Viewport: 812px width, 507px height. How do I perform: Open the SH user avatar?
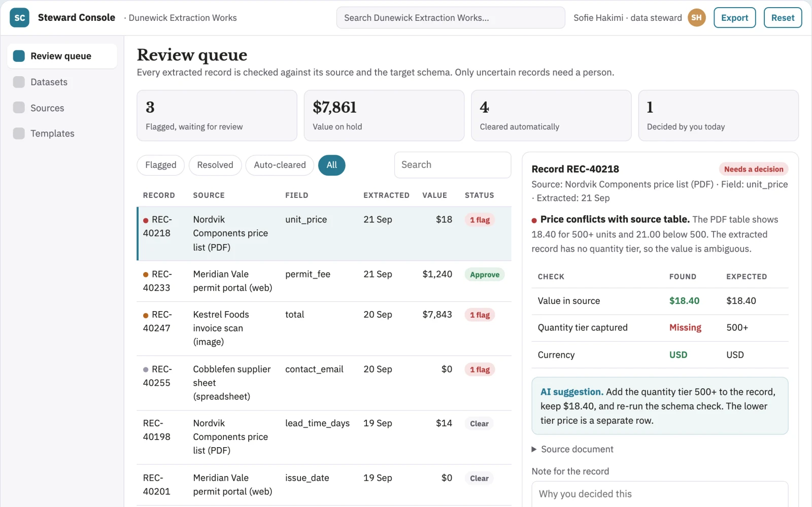(696, 18)
